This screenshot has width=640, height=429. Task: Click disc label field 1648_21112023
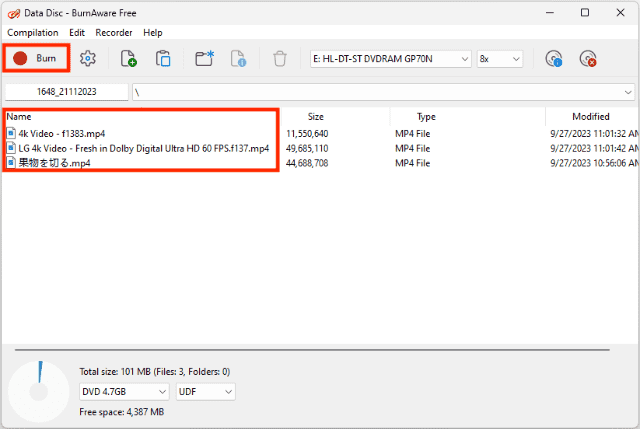[x=67, y=92]
